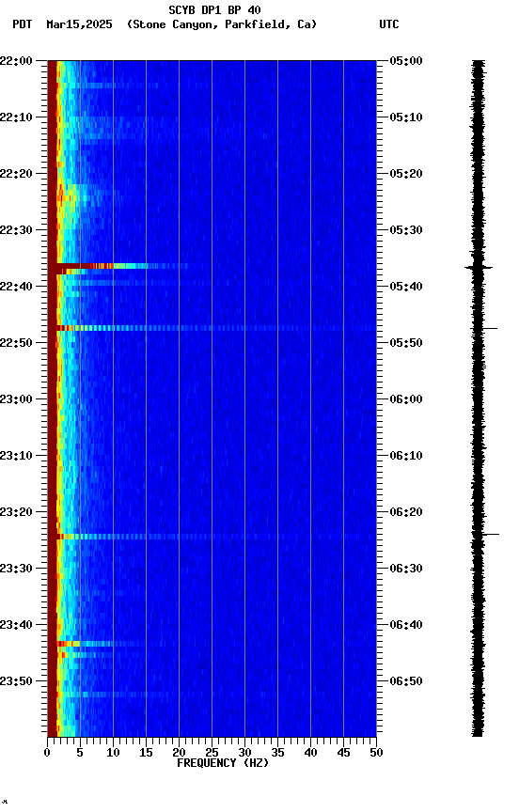The height and width of the screenshot is (812, 519).
Task: Click the '06:20' UTC time label
Action: [x=406, y=512]
